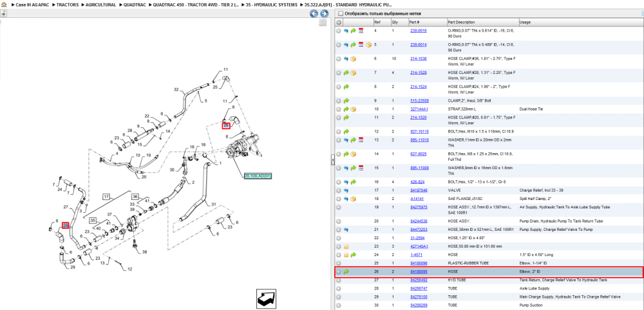Toggle selection circle for row 4
The height and width of the screenshot is (310, 644).
[339, 31]
